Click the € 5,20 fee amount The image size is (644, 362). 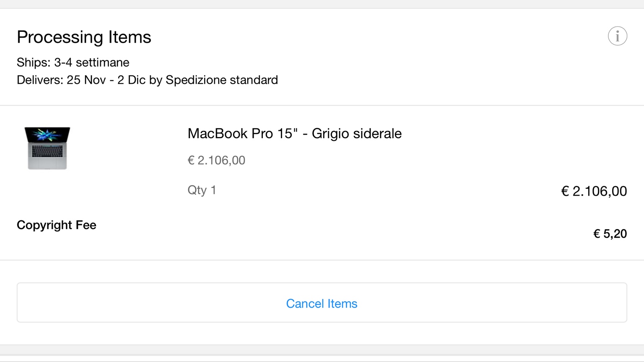[x=610, y=234]
